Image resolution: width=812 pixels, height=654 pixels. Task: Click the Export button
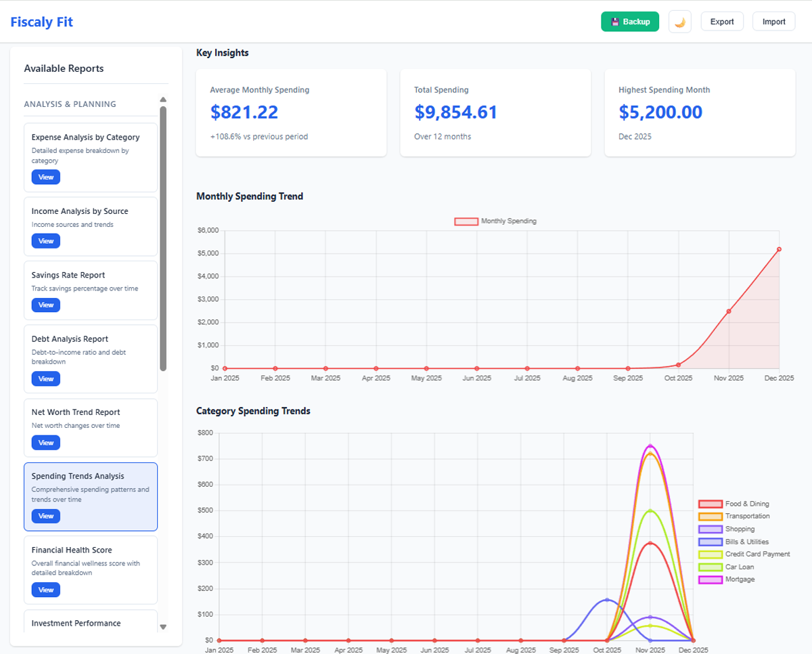click(722, 21)
